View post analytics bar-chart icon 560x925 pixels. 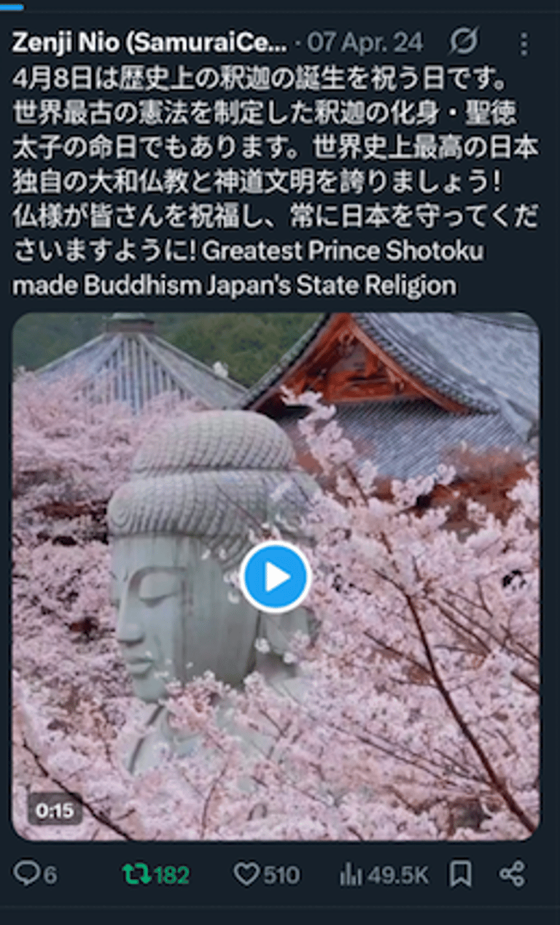coord(351,874)
